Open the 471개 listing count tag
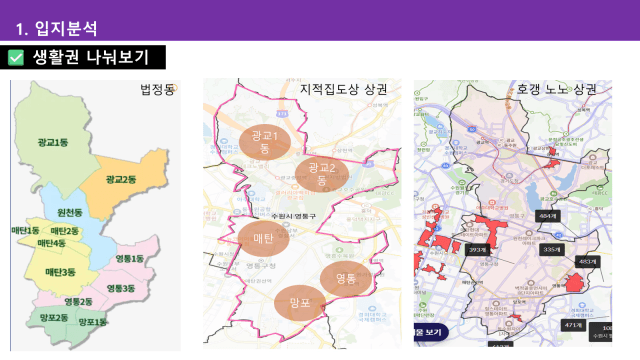This screenshot has height=360, width=640. pos(573,325)
